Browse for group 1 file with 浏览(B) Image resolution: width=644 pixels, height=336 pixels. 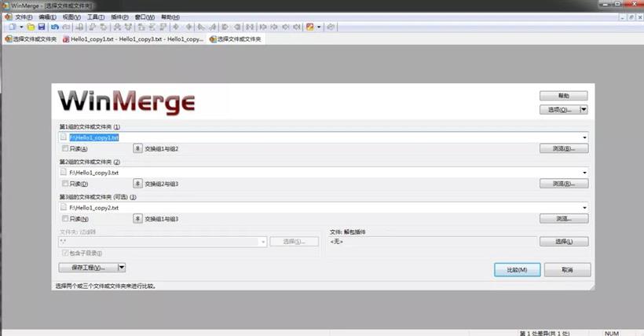point(564,148)
